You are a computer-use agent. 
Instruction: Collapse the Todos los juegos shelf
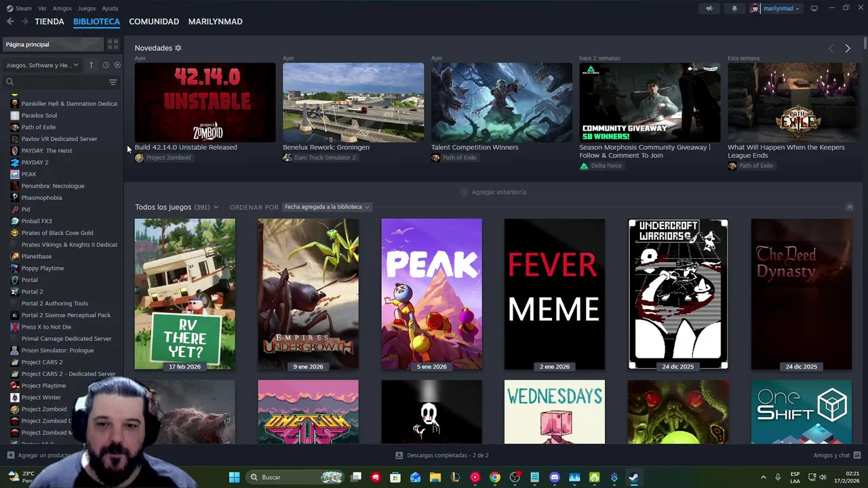pos(850,207)
